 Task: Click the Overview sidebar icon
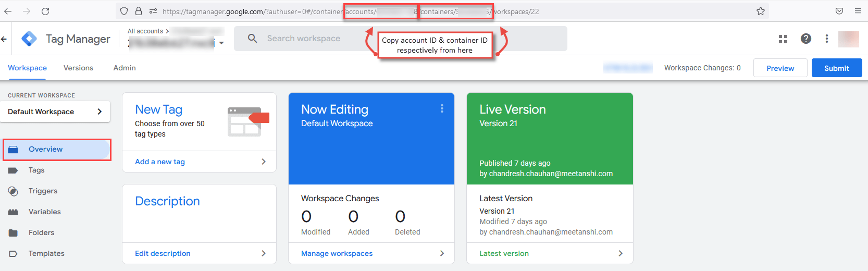(x=14, y=150)
